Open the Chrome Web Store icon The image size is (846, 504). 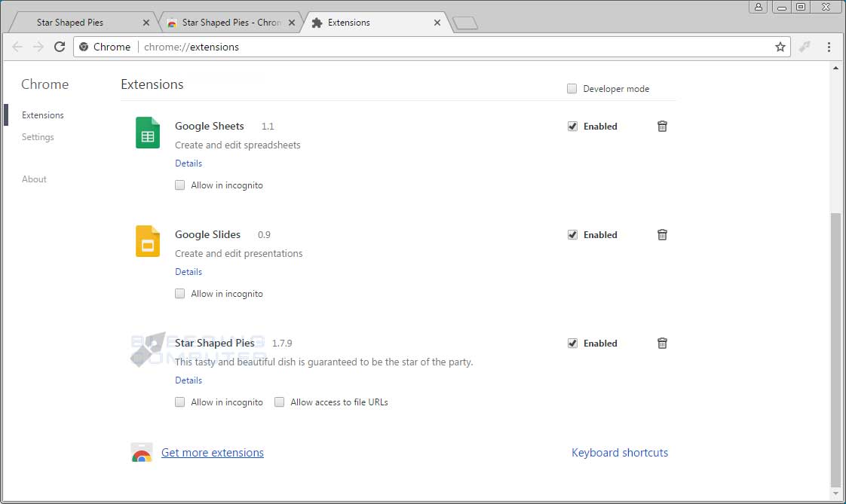pyautogui.click(x=142, y=452)
